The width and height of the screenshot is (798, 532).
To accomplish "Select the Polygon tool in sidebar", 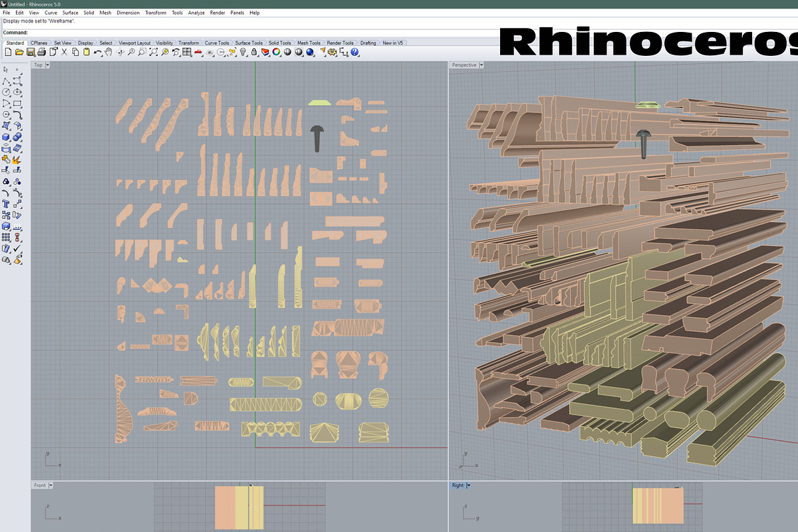I will pos(5,114).
